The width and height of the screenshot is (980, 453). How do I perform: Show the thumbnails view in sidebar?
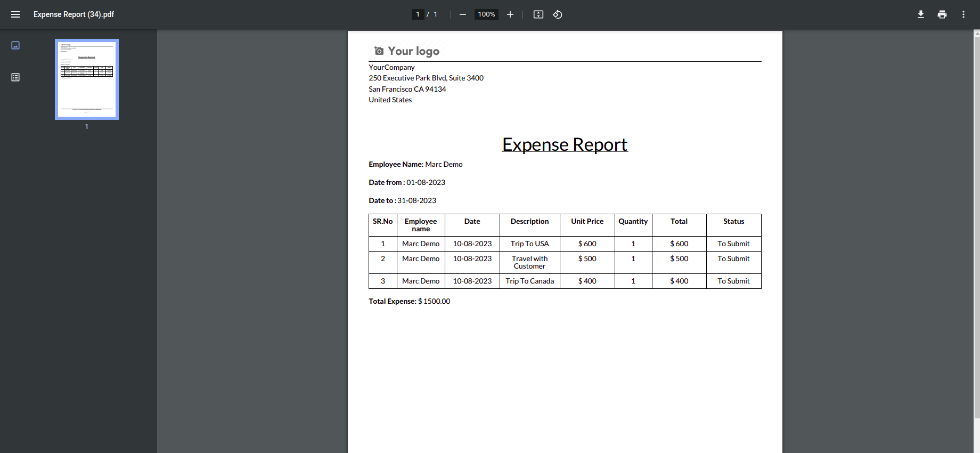pyautogui.click(x=15, y=45)
